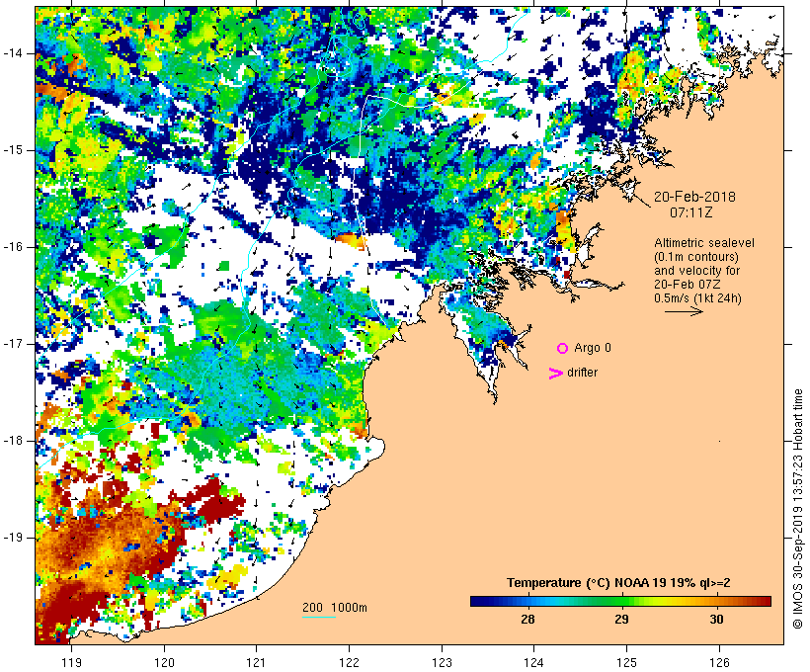Viewport: 810px width, 672px height.
Task: Click the 'Argo 0' legend label
Action: click(x=593, y=348)
